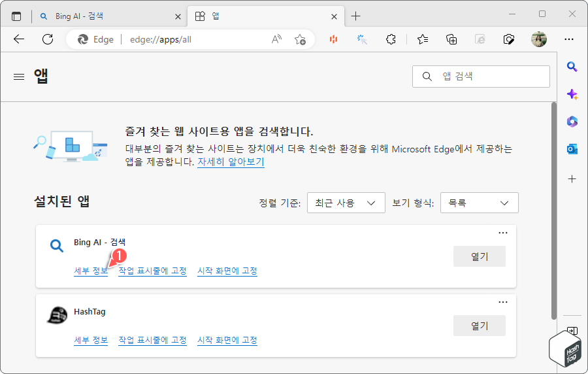Click 열기 button for HashTag app
Image resolution: width=588 pixels, height=374 pixels.
[480, 326]
